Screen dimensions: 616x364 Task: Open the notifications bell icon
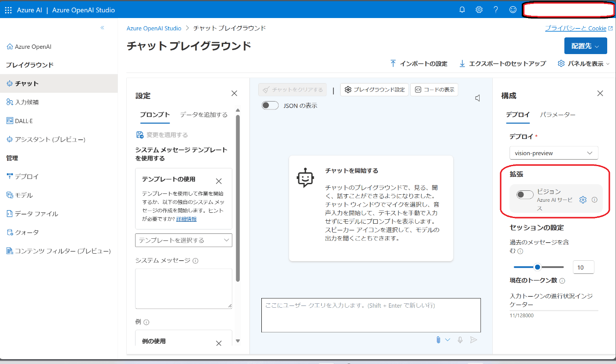pos(462,10)
